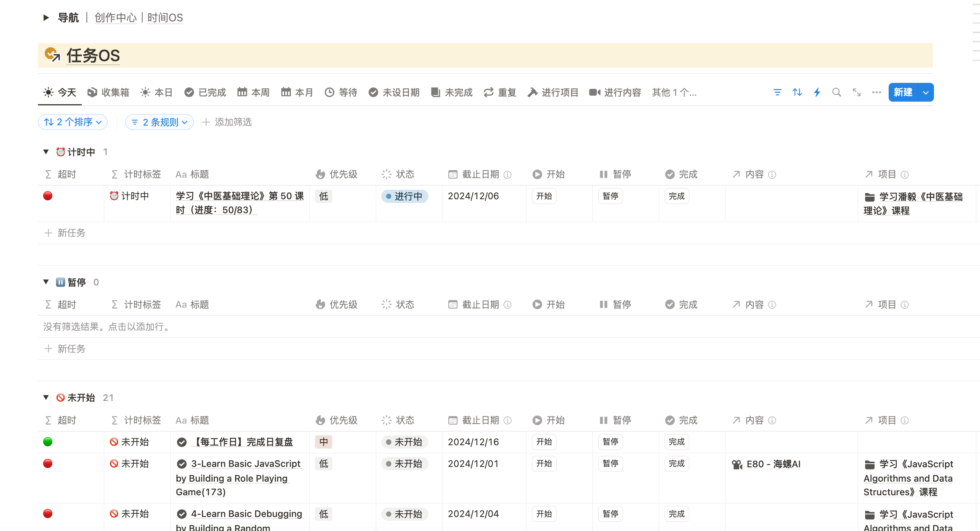Toggle checkmark on 3-Learn Basic JavaScript task
This screenshot has width=980, height=531.
[182, 464]
